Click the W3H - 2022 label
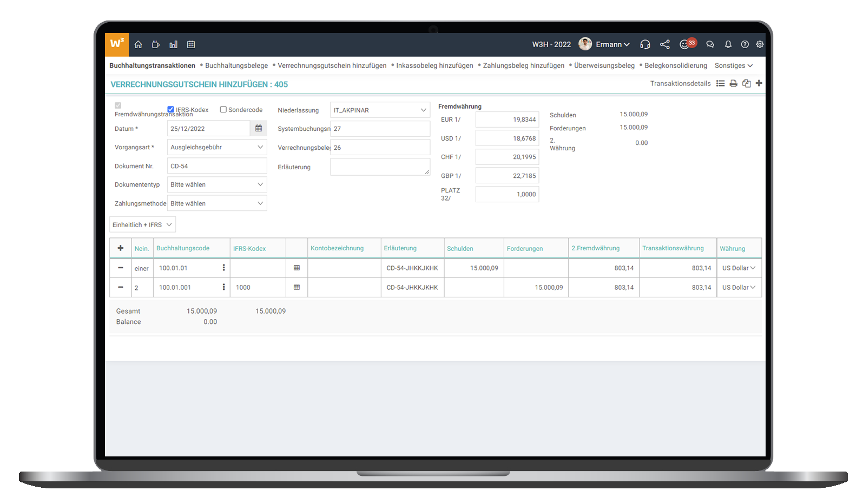Image resolution: width=863 pixels, height=504 pixels. click(x=551, y=44)
